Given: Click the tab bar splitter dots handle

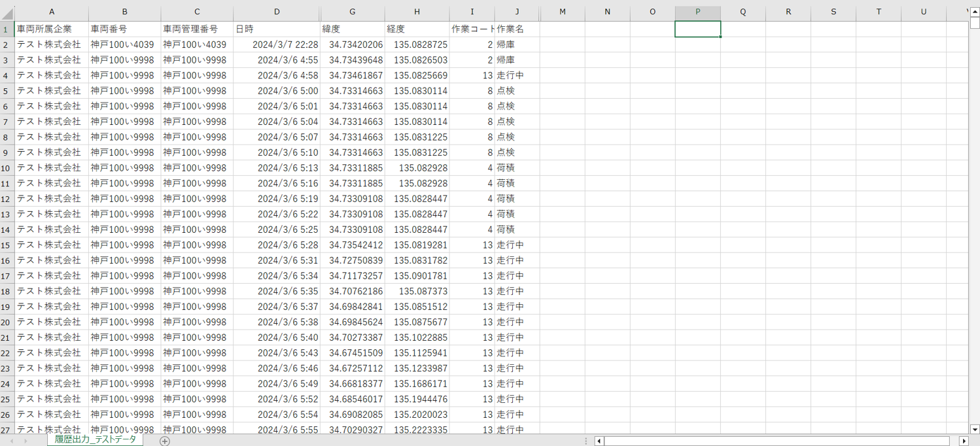Looking at the screenshot, I should click(586, 441).
